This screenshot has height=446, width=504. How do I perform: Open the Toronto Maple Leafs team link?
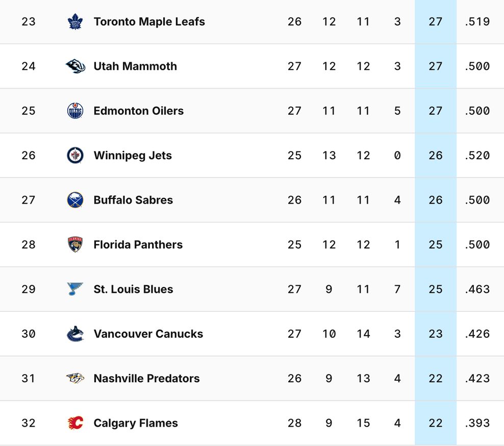point(149,21)
